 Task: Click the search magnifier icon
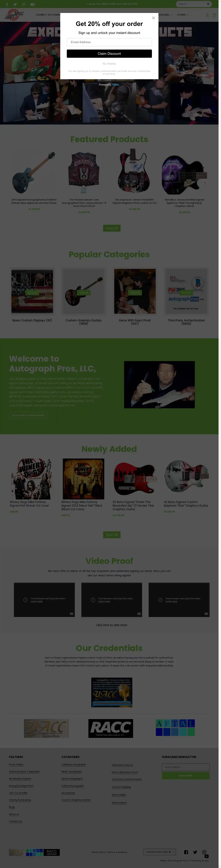point(208,4)
